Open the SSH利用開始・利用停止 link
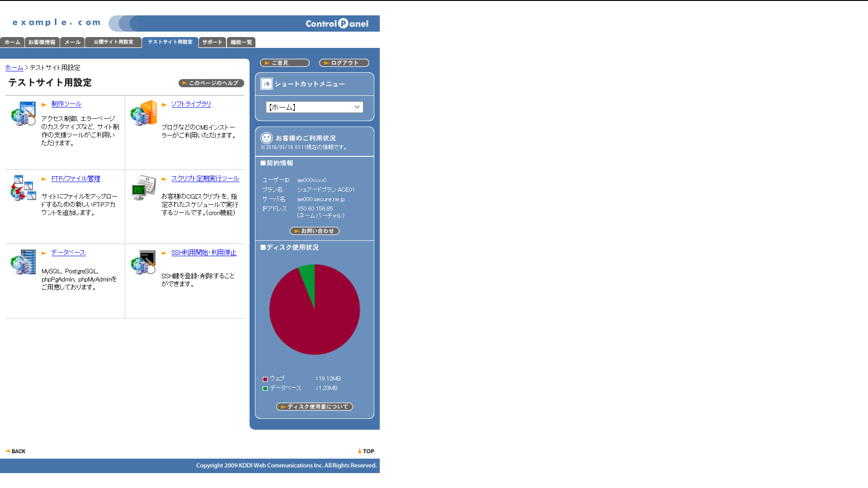Screen dimensions: 868x488 tap(204, 253)
